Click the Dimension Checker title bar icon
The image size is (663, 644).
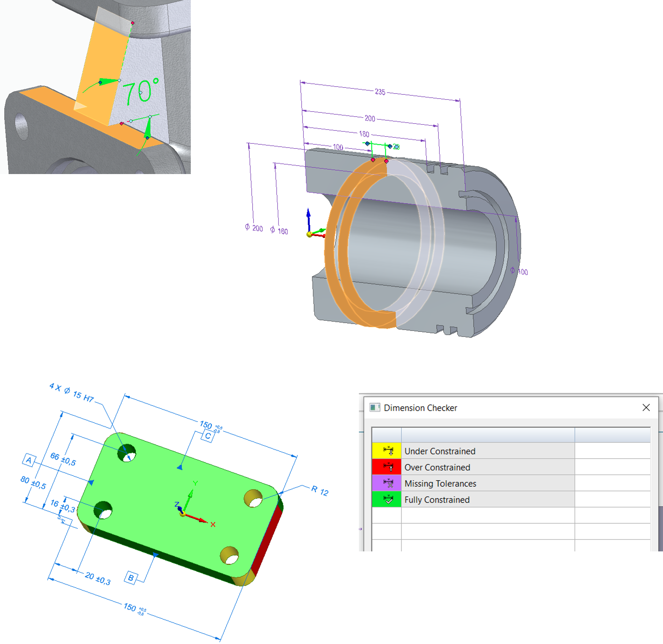coord(374,407)
